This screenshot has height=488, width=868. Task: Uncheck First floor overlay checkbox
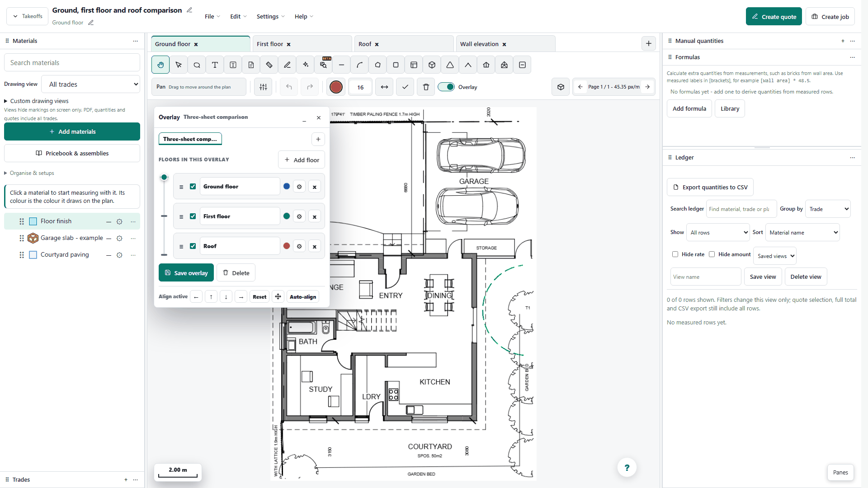(x=193, y=216)
